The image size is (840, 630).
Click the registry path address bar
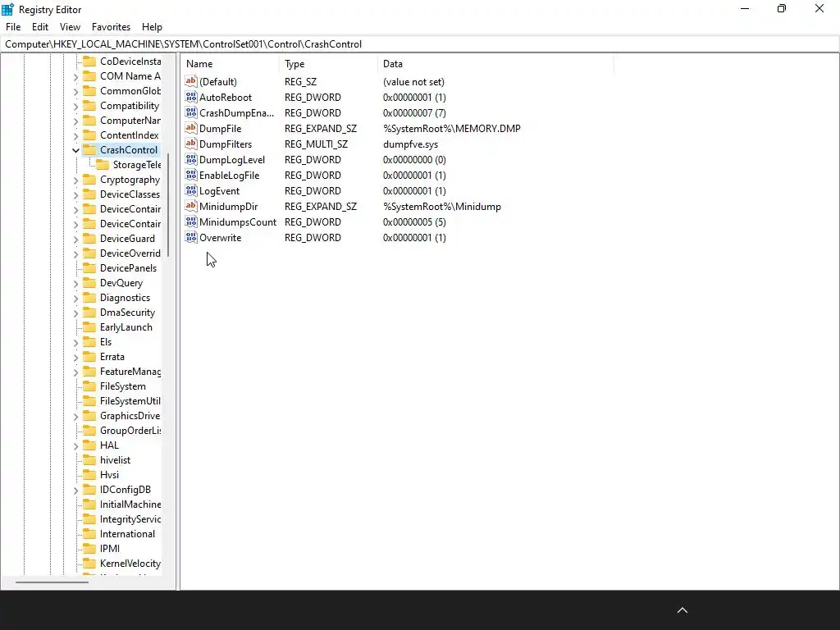click(x=420, y=44)
